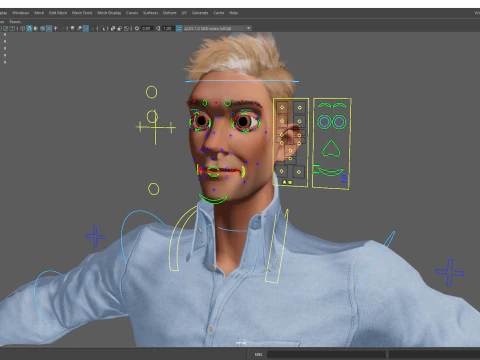Select the bottom-right square control in picker panel
The width and height of the screenshot is (480, 360).
tap(299, 172)
